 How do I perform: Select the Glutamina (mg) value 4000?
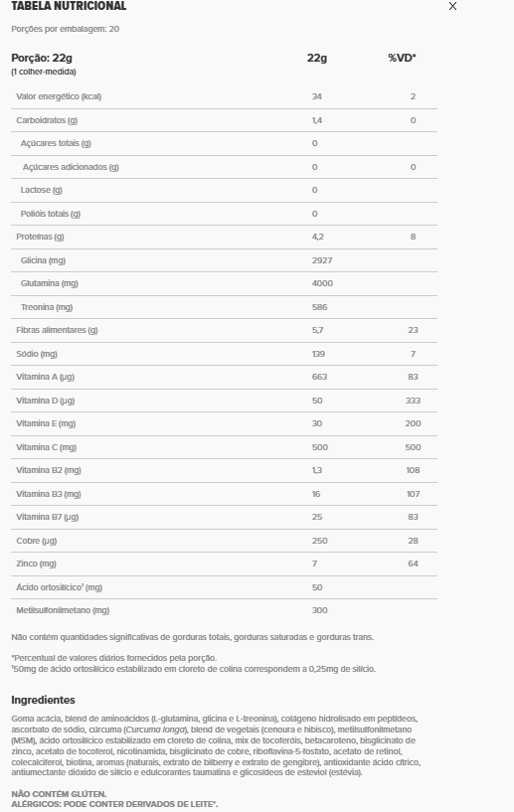click(322, 283)
